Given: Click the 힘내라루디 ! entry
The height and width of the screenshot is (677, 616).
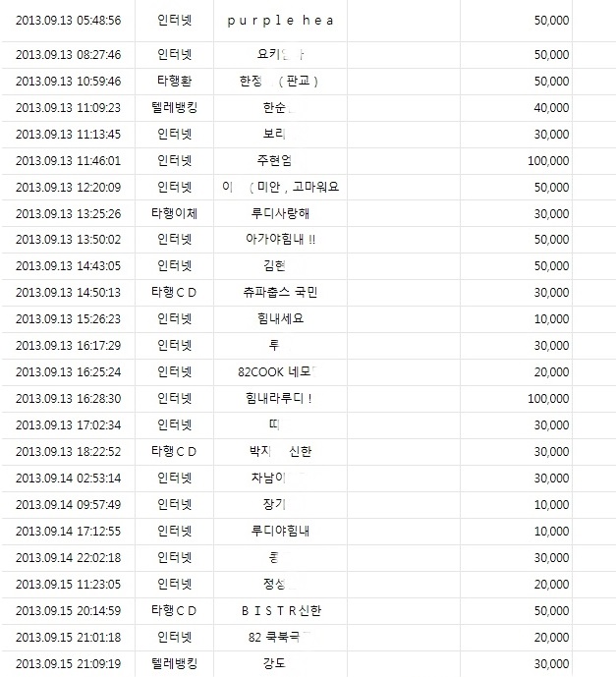Looking at the screenshot, I should click(279, 398).
